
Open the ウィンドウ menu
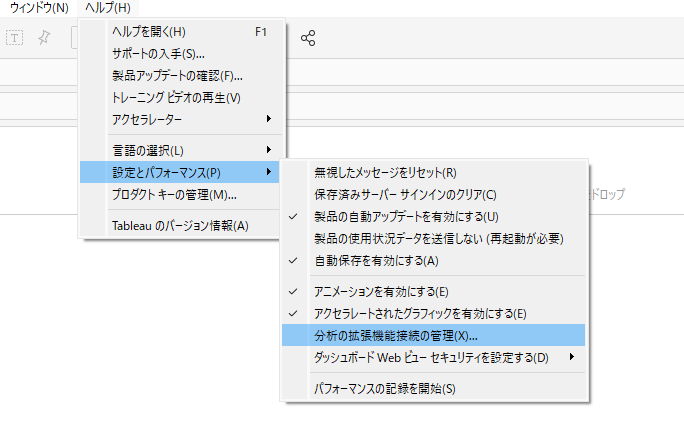[38, 8]
